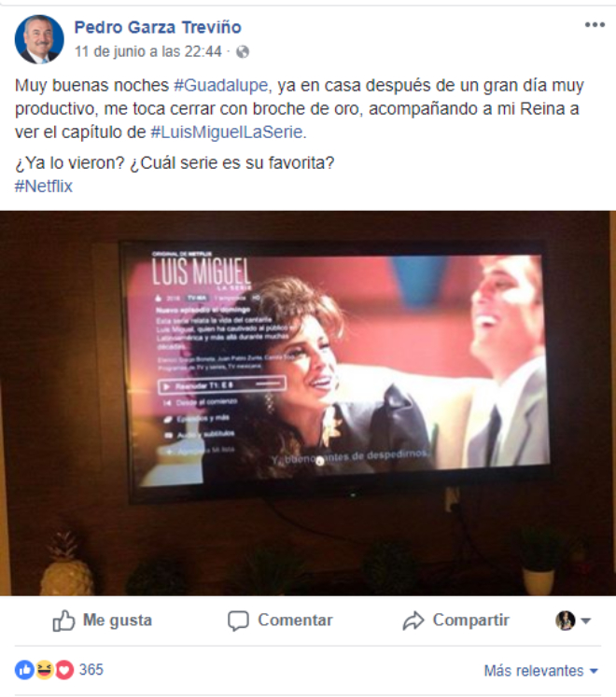Open the post options three-dots menu
Viewport: 616px width, 697px height.
(595, 25)
